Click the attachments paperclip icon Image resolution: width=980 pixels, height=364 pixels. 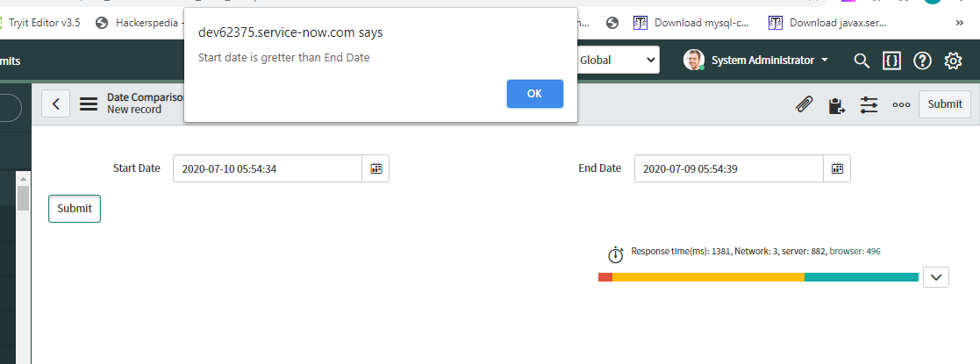pyautogui.click(x=804, y=105)
